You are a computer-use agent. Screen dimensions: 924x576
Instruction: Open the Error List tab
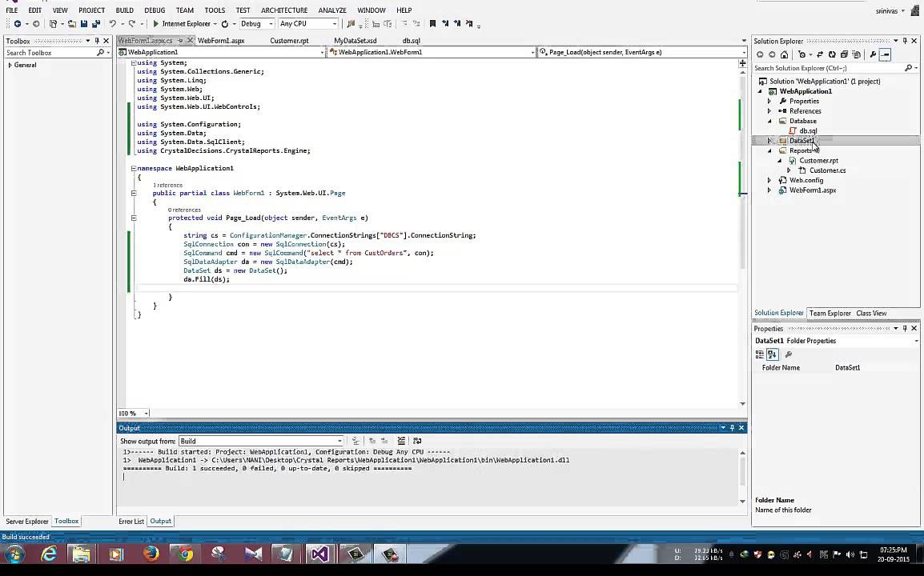pyautogui.click(x=131, y=522)
